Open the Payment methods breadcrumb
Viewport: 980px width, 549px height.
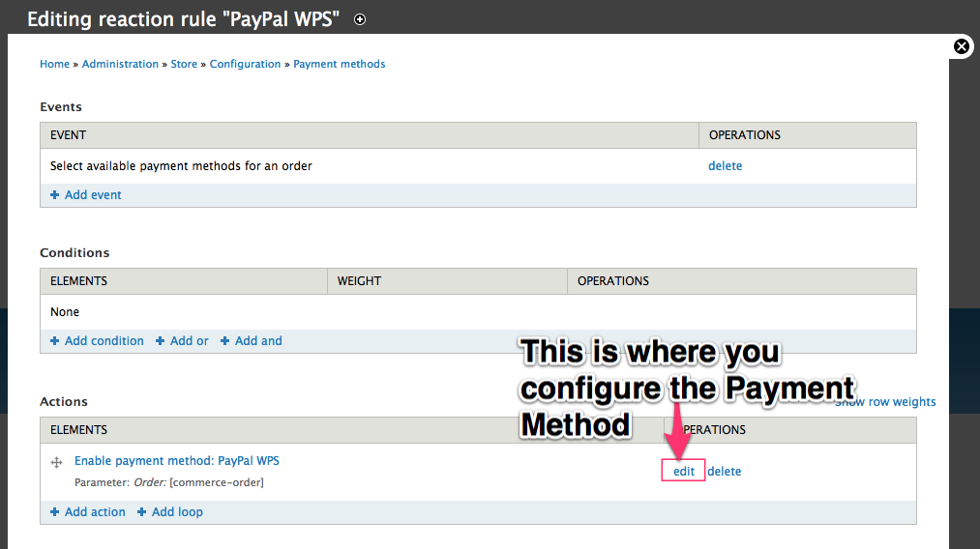tap(340, 64)
